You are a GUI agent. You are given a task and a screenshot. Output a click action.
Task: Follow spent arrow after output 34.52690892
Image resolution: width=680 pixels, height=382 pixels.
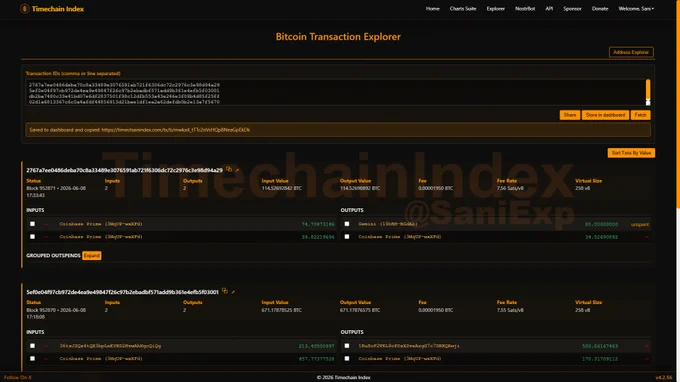[647, 237]
